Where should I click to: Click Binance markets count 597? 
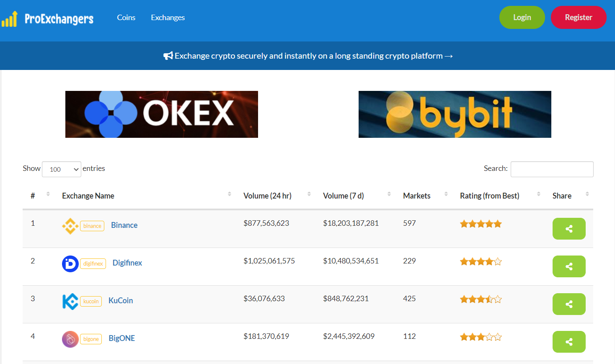[410, 223]
